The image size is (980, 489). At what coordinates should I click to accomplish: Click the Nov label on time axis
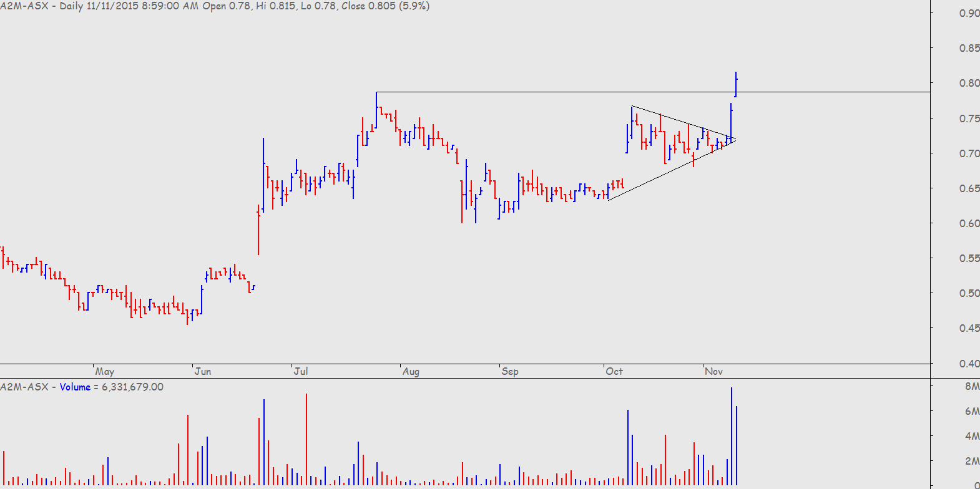713,371
